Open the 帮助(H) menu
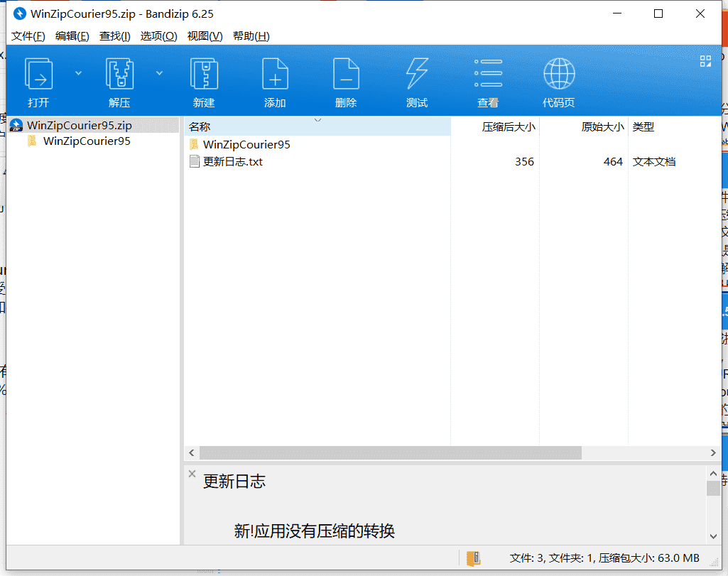728x576 pixels. [x=251, y=36]
